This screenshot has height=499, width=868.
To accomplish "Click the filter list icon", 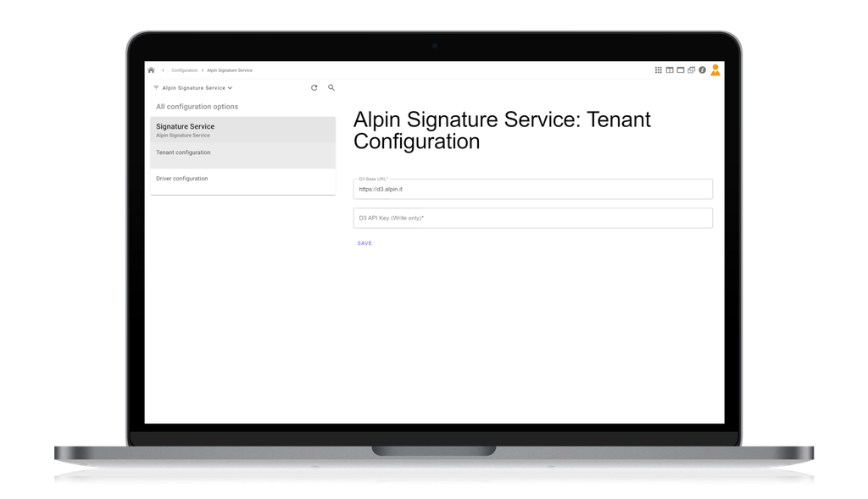I will pos(156,87).
